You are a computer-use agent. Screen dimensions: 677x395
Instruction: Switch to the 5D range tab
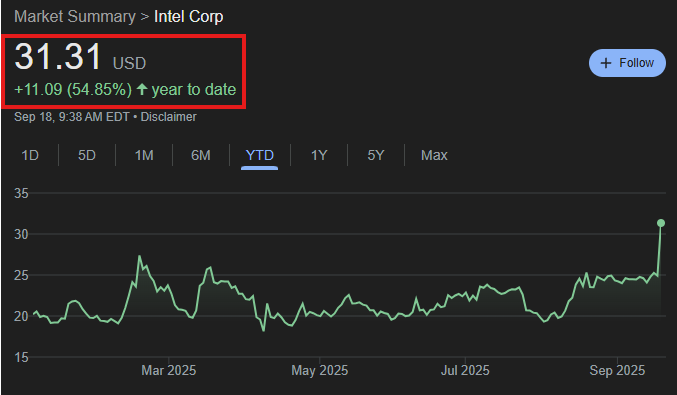87,155
